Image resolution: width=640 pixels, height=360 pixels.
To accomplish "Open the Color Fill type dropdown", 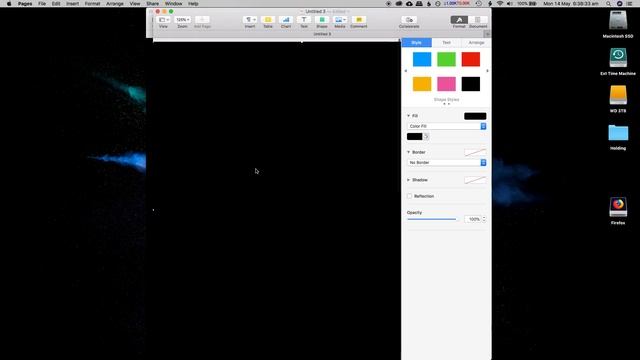I will tap(447, 127).
